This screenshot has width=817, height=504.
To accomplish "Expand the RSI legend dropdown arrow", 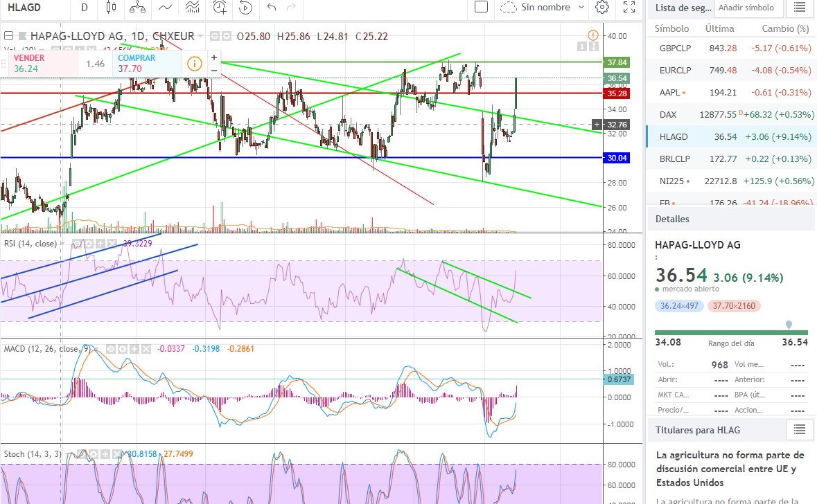I will pyautogui.click(x=62, y=243).
